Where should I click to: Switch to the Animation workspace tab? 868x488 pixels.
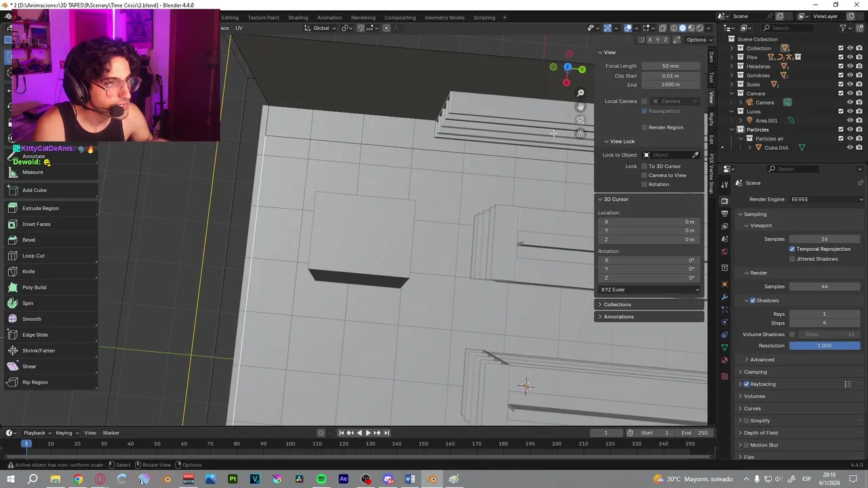tap(330, 18)
